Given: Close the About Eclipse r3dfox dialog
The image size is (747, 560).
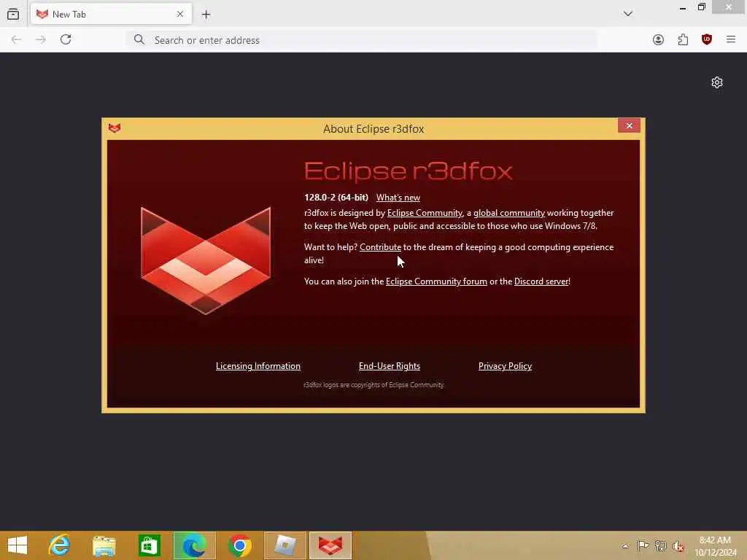Looking at the screenshot, I should [x=629, y=125].
